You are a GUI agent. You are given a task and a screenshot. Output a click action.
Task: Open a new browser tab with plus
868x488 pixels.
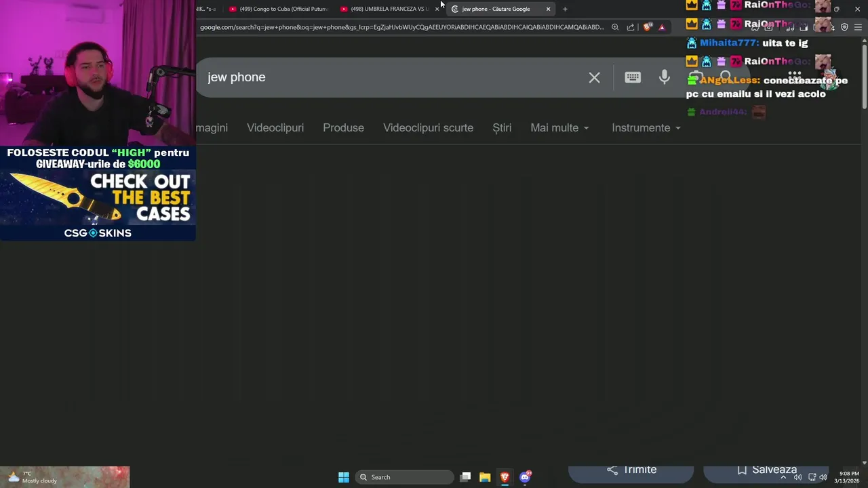565,9
